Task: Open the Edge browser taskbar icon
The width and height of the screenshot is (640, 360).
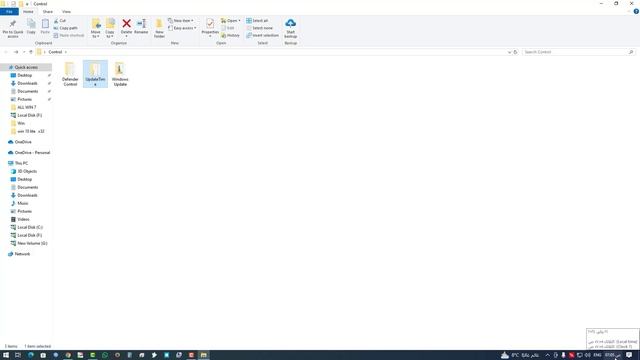Action: (x=31, y=355)
